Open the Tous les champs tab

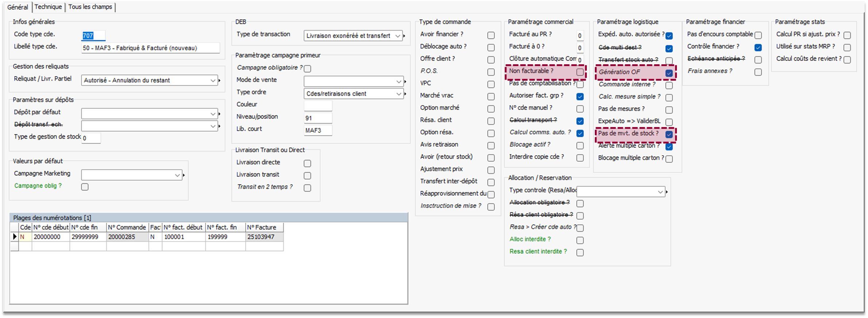[90, 7]
